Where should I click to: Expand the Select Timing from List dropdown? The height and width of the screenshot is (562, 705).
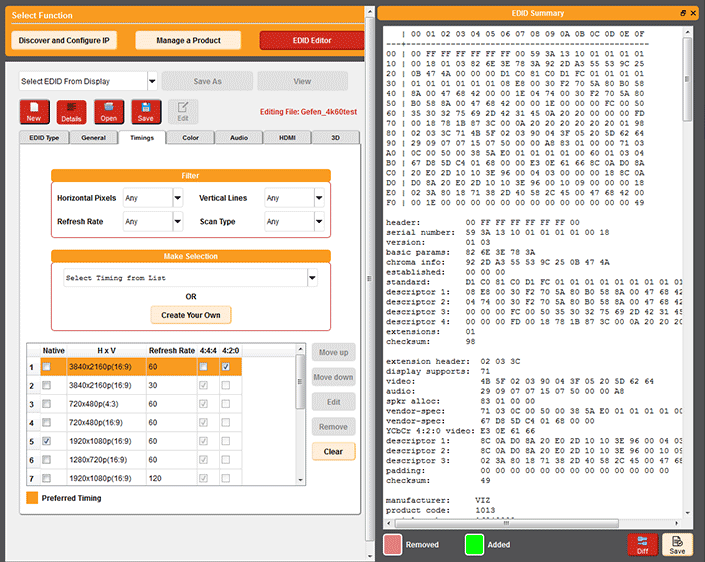[313, 278]
